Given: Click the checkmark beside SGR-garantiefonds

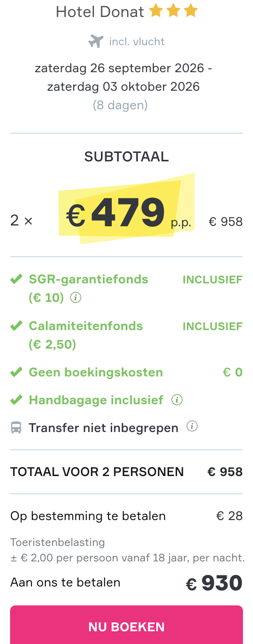Looking at the screenshot, I should [16, 278].
